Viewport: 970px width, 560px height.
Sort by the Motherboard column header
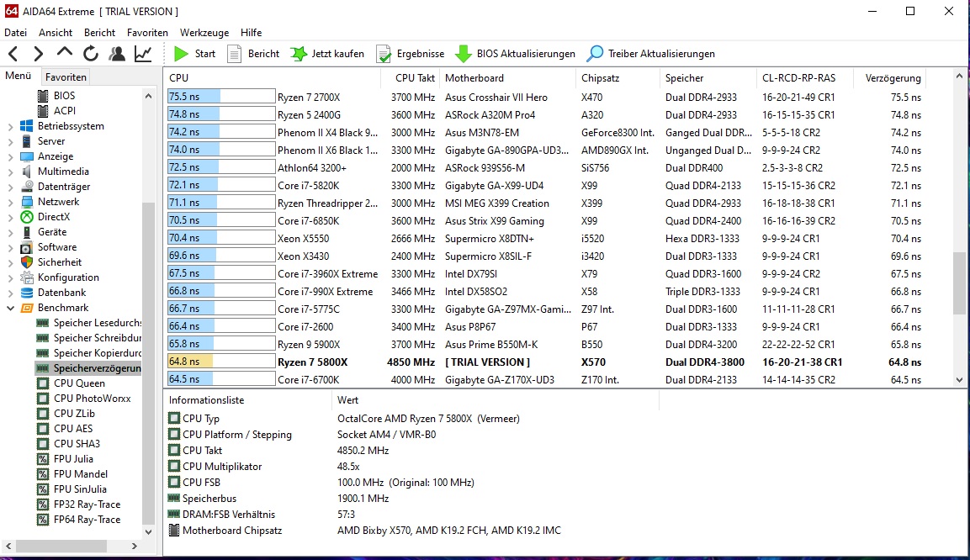[507, 78]
